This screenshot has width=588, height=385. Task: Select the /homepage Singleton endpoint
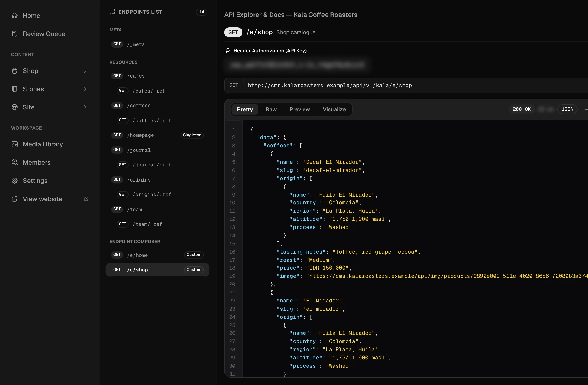[157, 135]
